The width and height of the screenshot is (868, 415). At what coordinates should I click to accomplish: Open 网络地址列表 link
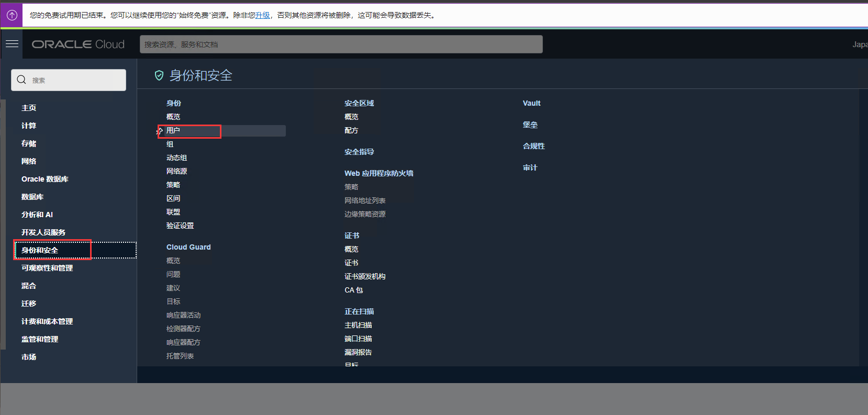coord(365,200)
